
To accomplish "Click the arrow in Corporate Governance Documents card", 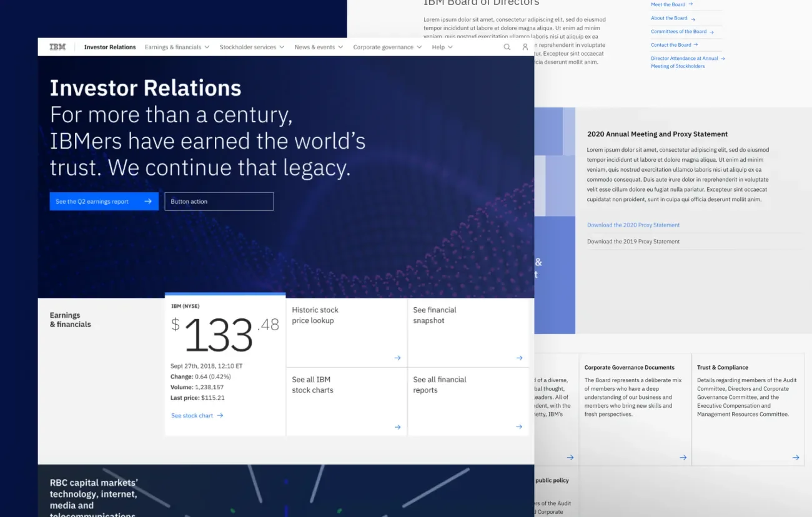I will pyautogui.click(x=683, y=457).
